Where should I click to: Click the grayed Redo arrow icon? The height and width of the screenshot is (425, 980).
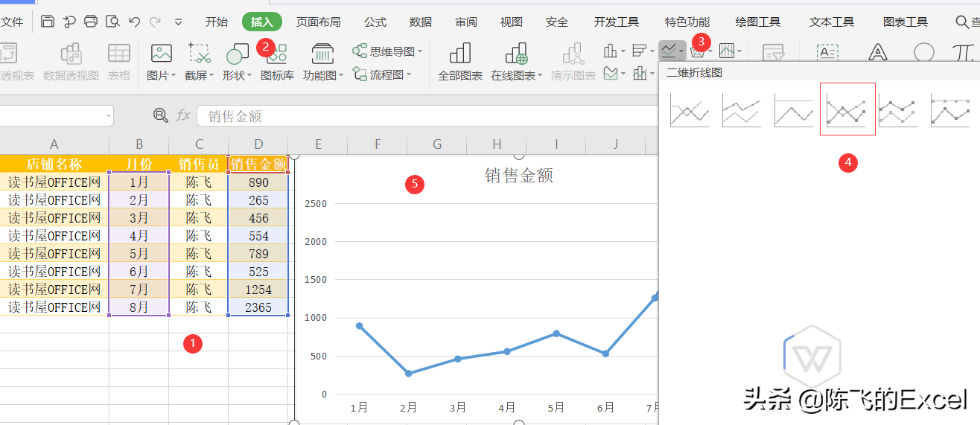pos(156,22)
